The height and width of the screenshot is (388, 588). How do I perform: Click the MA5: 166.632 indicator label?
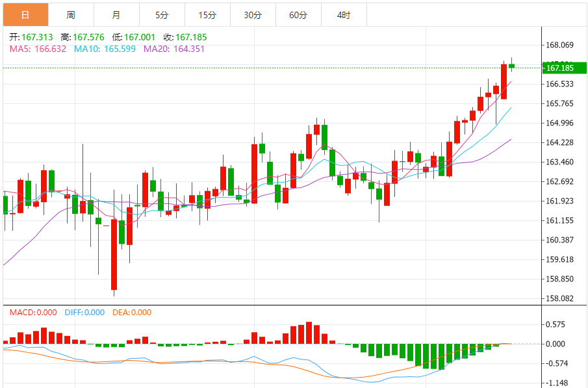pyautogui.click(x=38, y=49)
